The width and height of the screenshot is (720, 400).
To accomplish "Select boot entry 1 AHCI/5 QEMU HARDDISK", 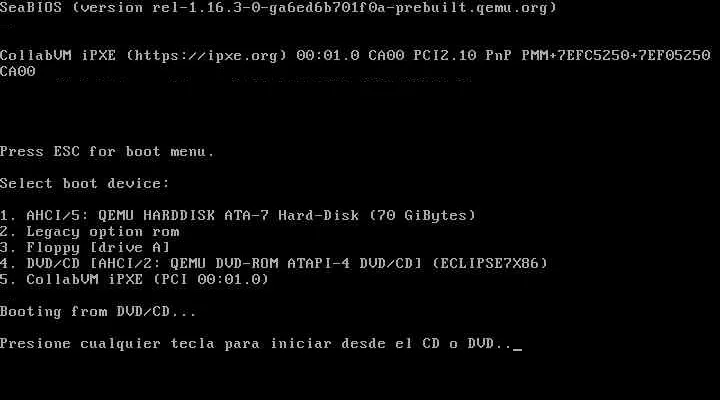I will (238, 215).
